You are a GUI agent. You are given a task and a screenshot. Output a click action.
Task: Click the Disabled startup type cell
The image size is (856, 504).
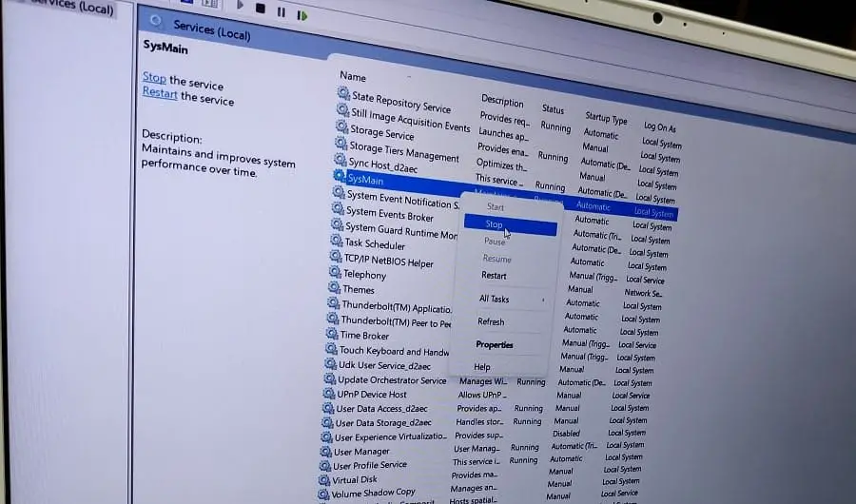(566, 434)
